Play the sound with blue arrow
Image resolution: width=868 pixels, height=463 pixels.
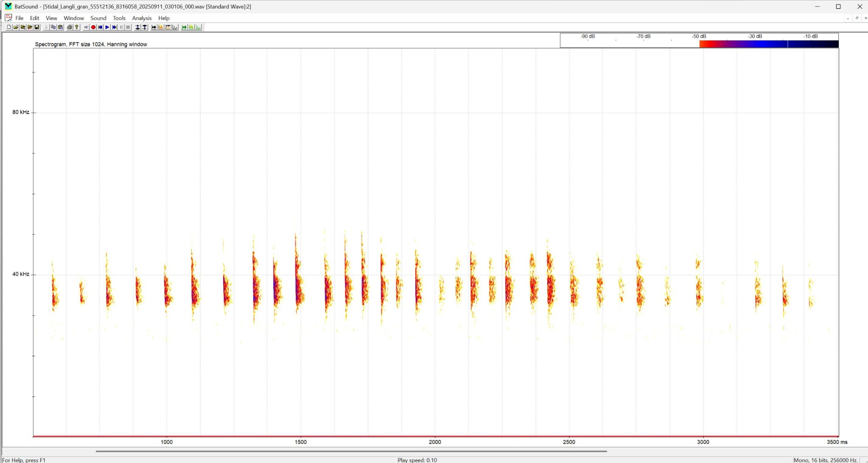point(107,27)
